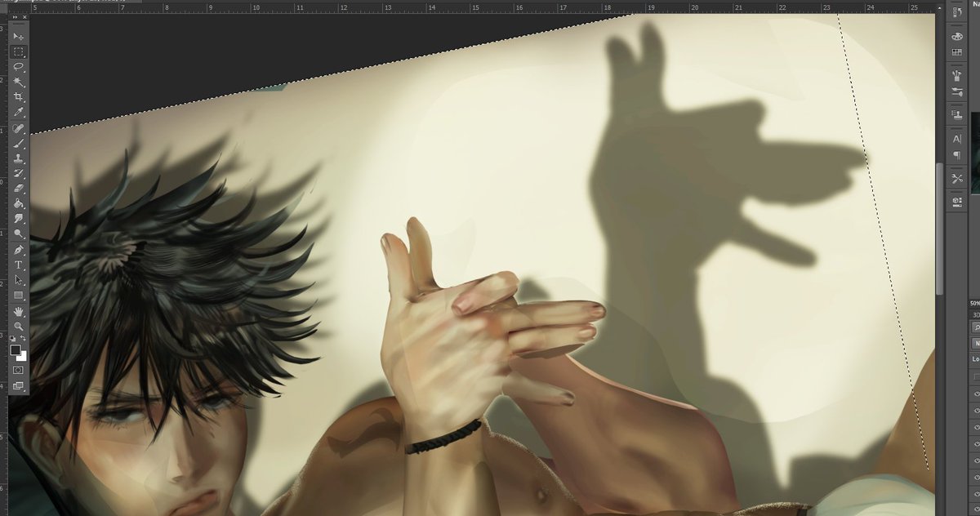Open the Paragraph panel

click(x=956, y=155)
